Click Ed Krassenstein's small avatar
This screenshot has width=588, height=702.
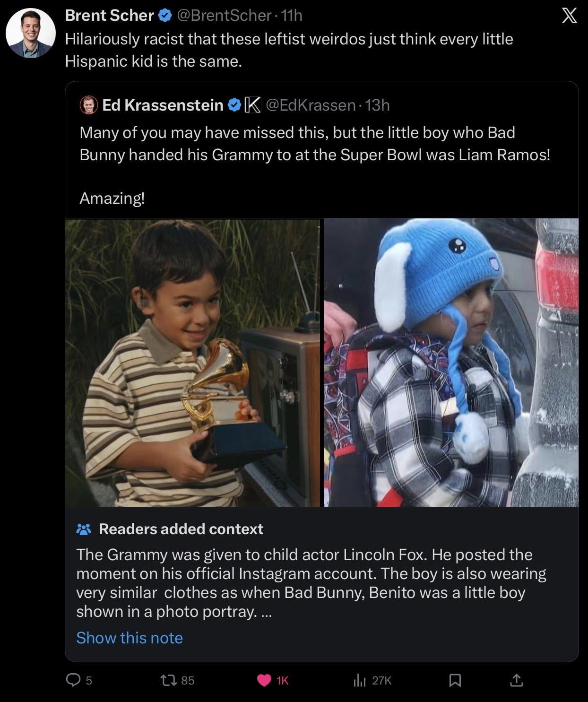tap(88, 105)
